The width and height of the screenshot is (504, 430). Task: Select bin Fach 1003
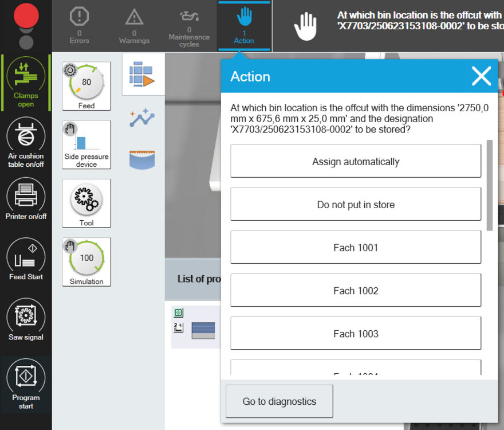tap(356, 334)
